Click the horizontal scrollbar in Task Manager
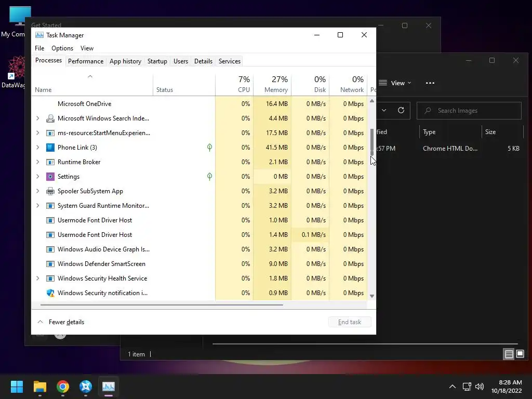 point(162,305)
